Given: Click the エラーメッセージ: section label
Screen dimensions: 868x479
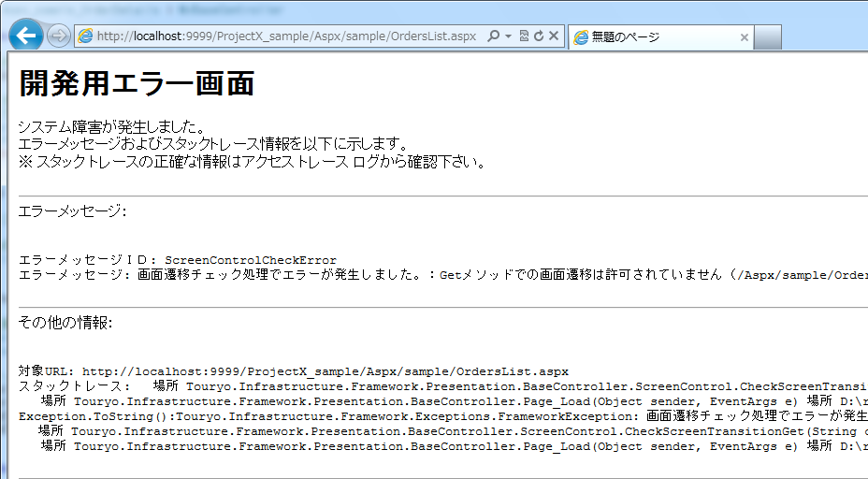Looking at the screenshot, I should tap(72, 212).
